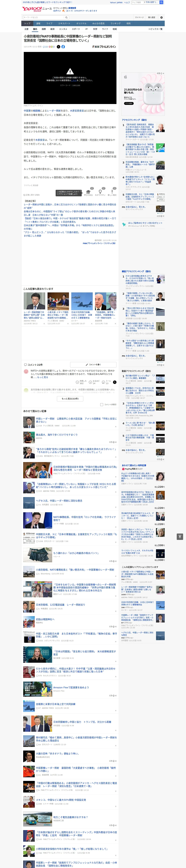Open the 経済 category
The height and width of the screenshot is (868, 186).
point(52,29)
